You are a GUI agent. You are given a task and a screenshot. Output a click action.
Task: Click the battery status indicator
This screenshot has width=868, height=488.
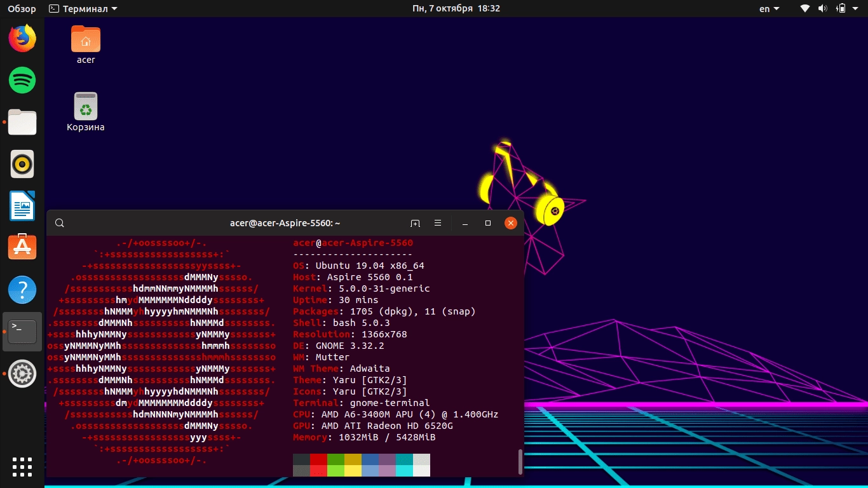[x=841, y=8]
